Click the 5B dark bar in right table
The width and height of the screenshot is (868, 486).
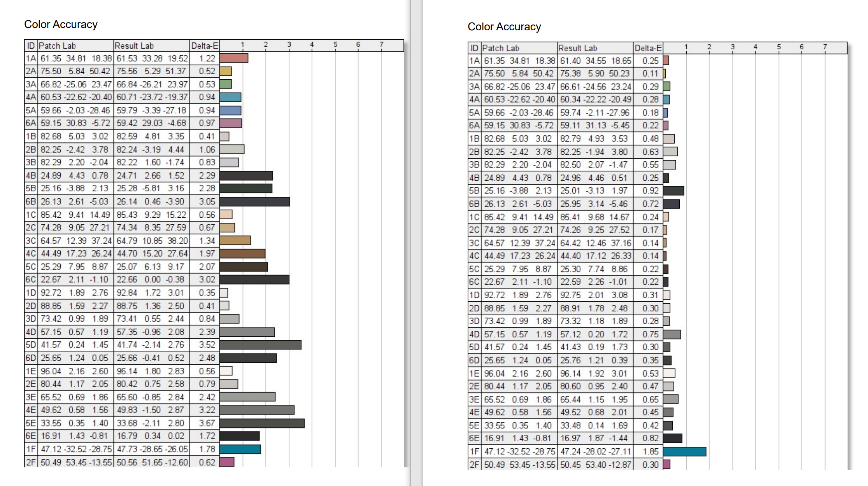point(673,191)
